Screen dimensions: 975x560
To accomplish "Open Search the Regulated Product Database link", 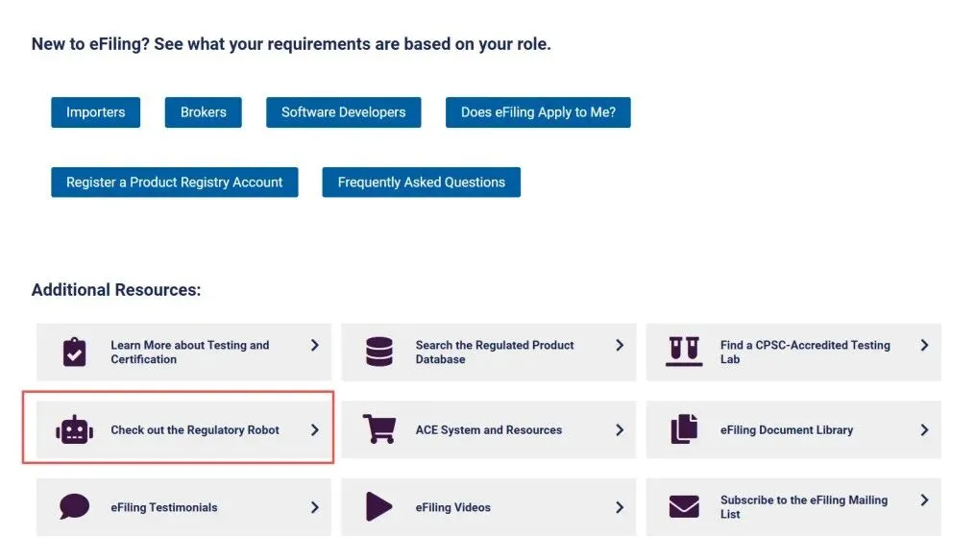I will pos(495,352).
